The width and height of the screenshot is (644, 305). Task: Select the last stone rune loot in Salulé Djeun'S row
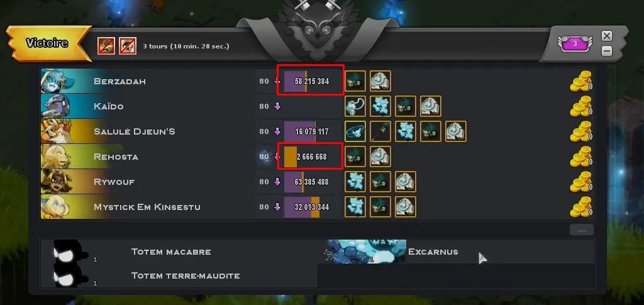coord(455,131)
